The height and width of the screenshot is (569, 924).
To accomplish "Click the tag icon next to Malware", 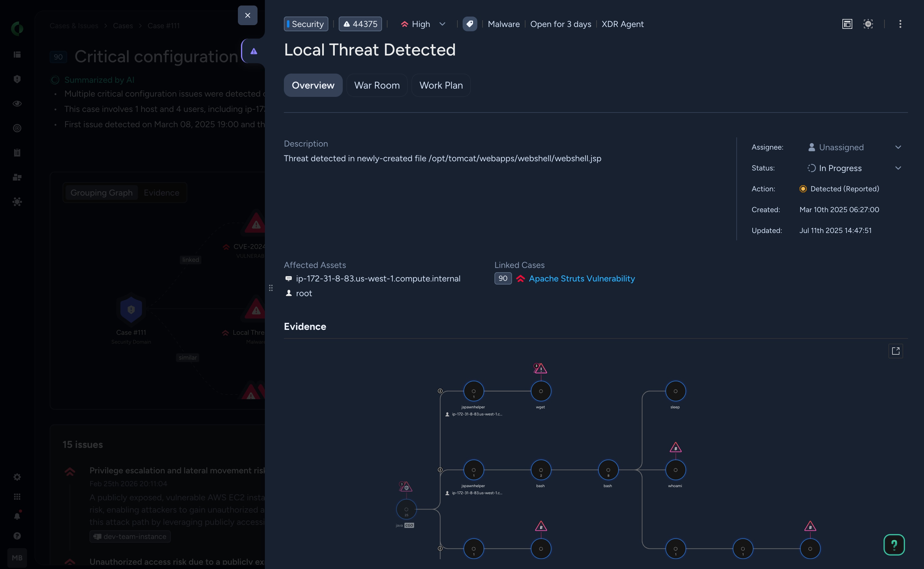I will (x=470, y=24).
